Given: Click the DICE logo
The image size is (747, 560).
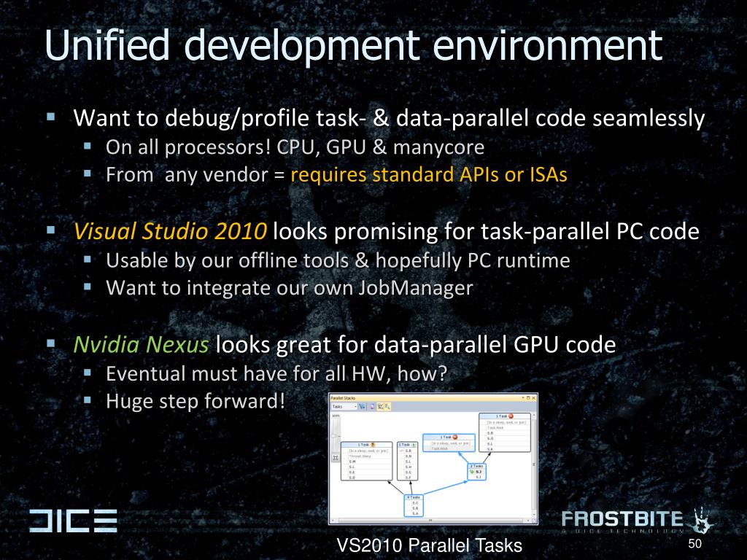Looking at the screenshot, I should (x=73, y=521).
